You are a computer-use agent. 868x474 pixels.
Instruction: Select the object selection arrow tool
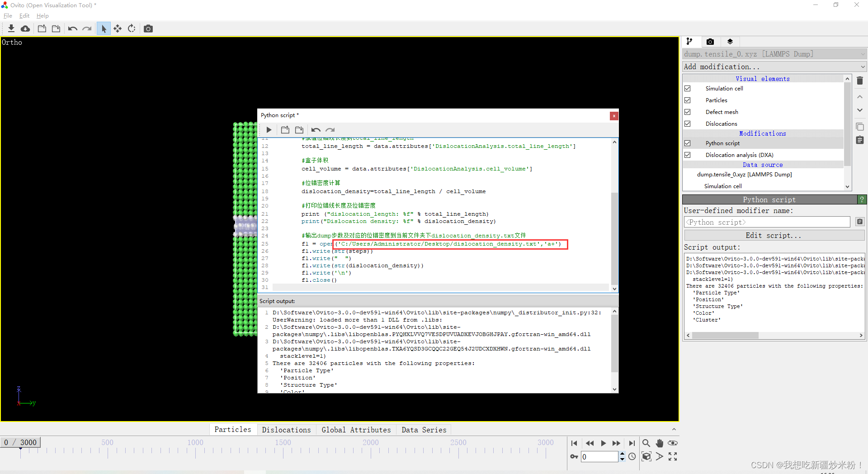click(104, 28)
